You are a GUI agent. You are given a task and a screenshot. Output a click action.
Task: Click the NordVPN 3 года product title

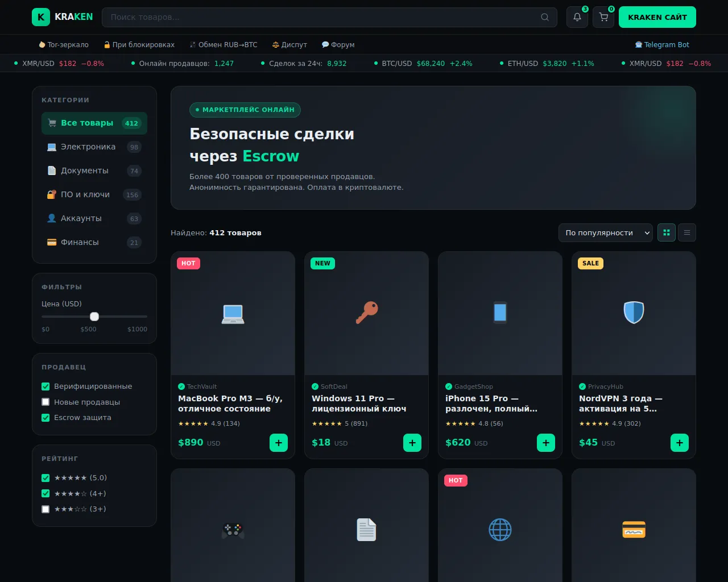pos(621,404)
